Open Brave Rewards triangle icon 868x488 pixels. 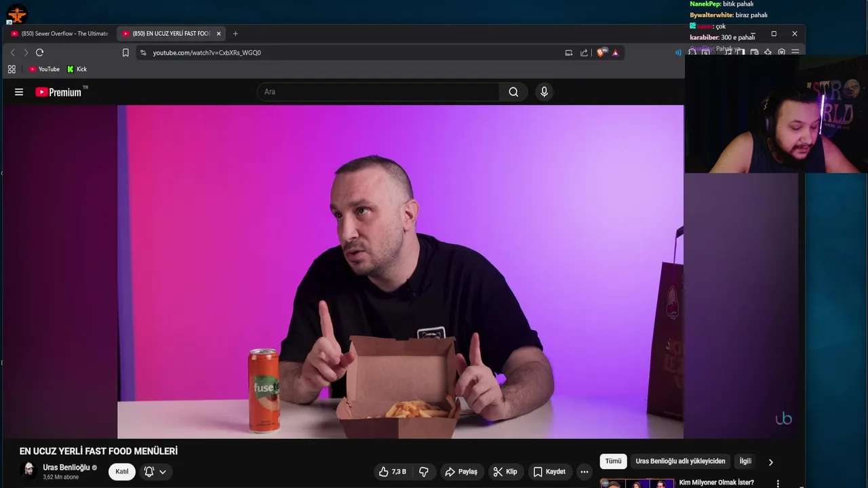(616, 53)
